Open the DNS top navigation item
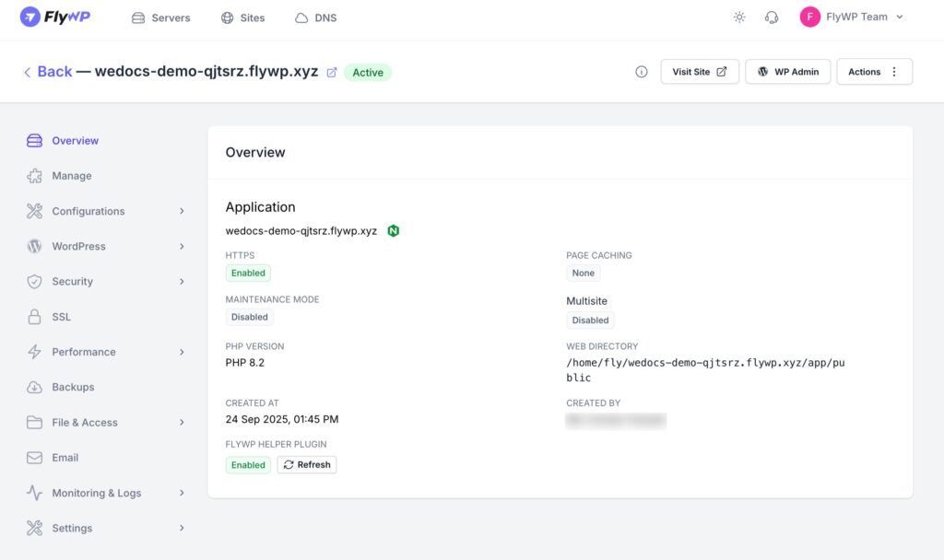The height and width of the screenshot is (560, 944). (315, 17)
